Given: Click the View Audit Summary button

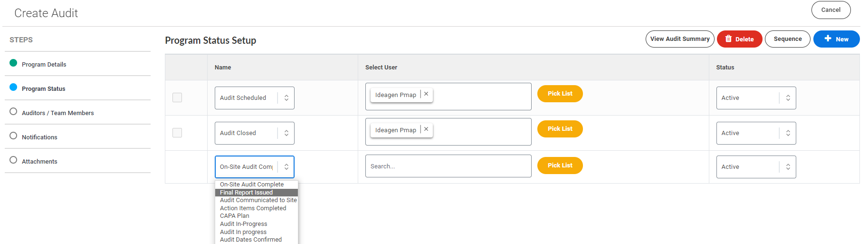Looking at the screenshot, I should point(679,39).
